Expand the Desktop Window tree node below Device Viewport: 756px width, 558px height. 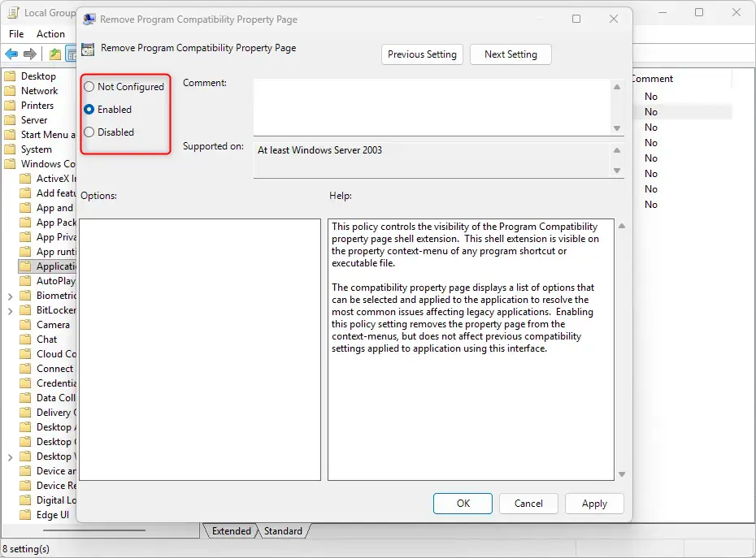10,456
